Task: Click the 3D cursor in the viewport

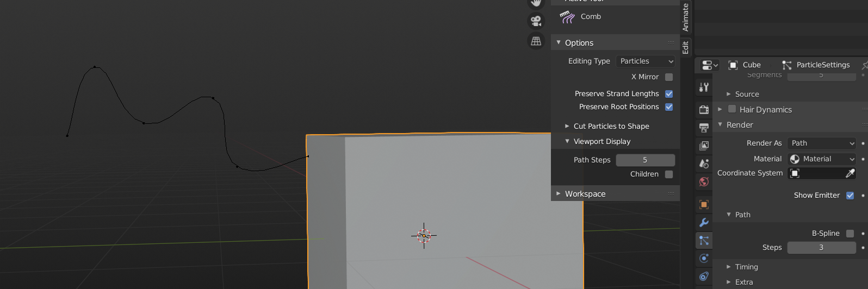Action: [x=424, y=235]
